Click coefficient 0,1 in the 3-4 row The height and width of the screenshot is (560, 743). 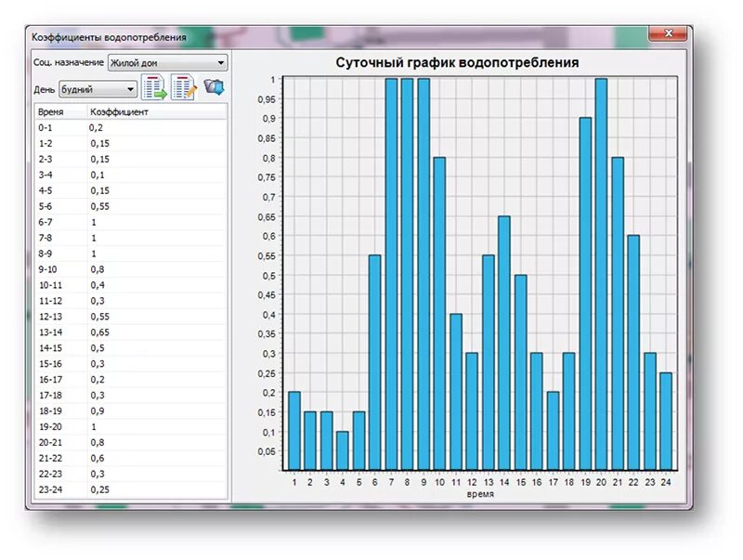click(x=98, y=175)
